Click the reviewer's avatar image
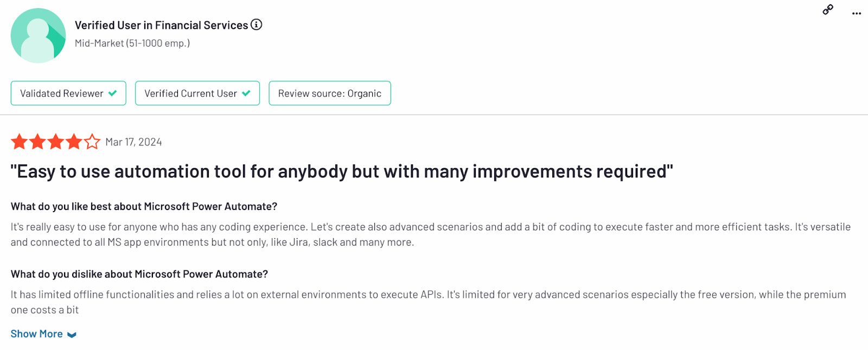This screenshot has height=350, width=868. tap(38, 35)
